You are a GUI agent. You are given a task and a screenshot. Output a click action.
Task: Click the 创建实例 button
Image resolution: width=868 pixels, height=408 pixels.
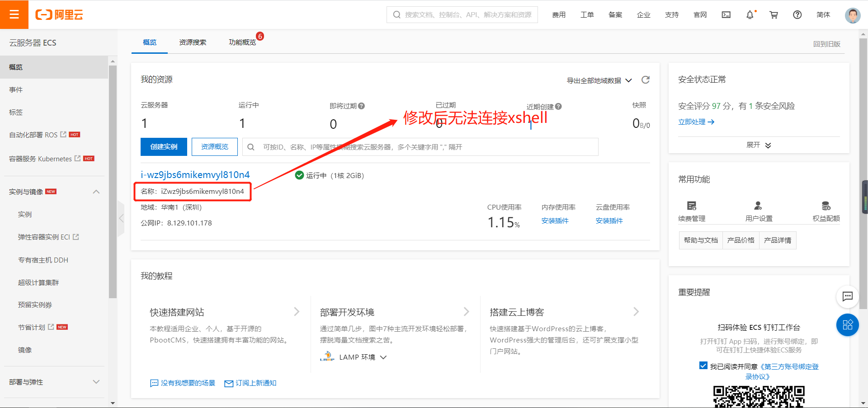coord(164,147)
